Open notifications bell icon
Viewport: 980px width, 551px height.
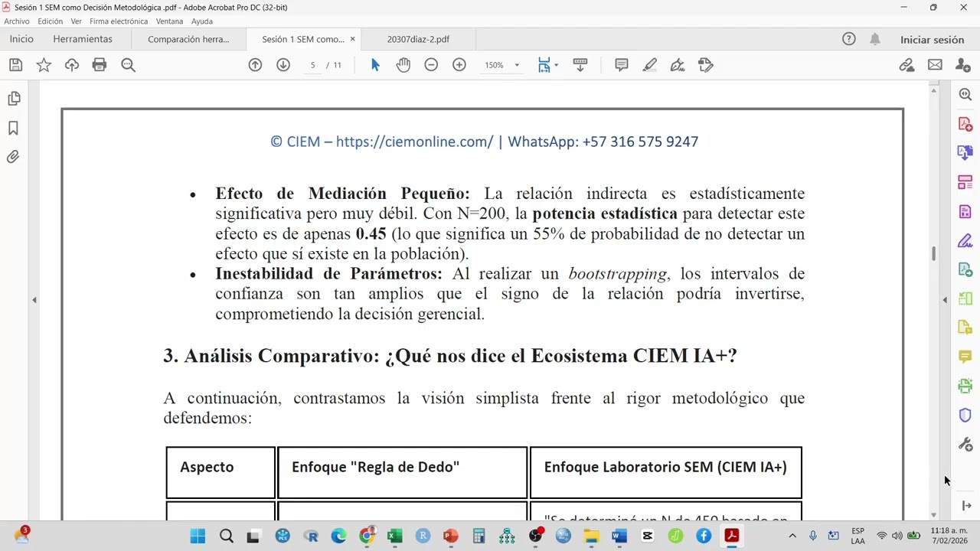click(875, 39)
